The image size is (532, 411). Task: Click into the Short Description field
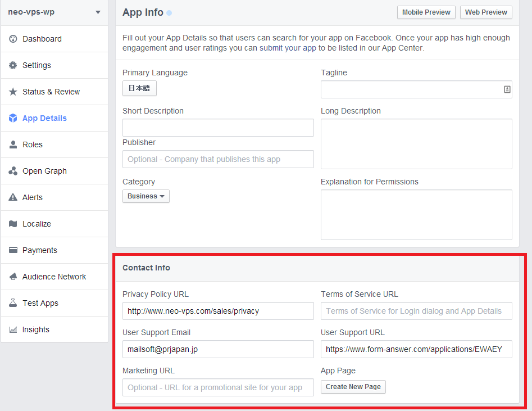pos(218,128)
